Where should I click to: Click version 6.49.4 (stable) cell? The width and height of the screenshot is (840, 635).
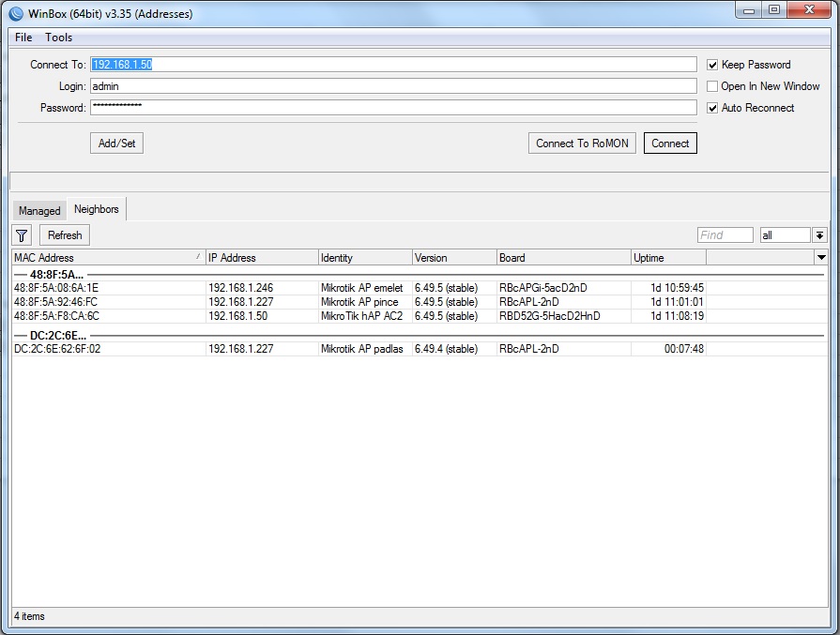(446, 349)
